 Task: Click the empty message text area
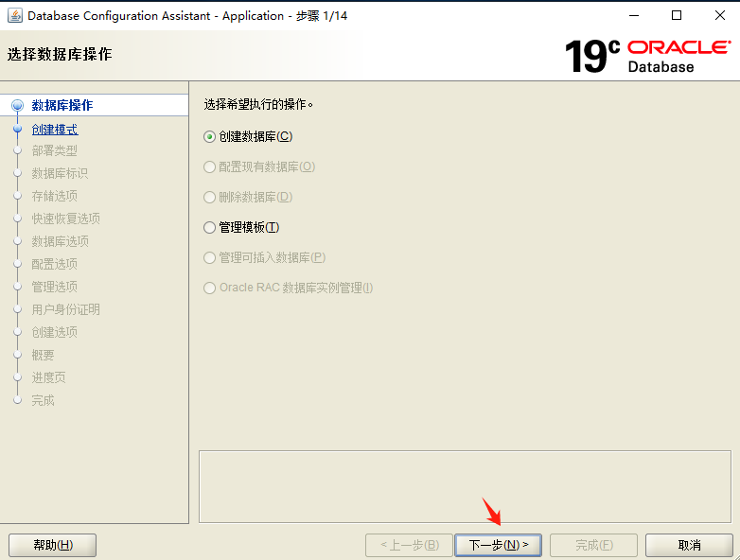click(465, 487)
